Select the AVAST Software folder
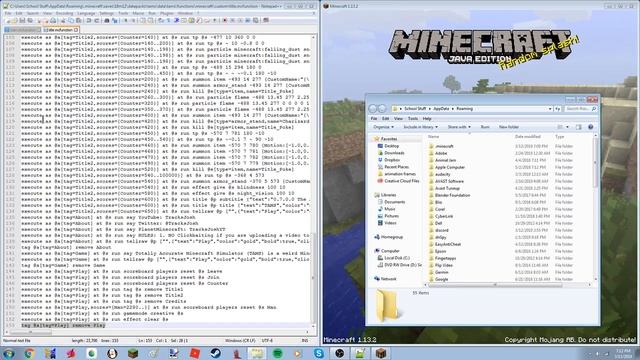The image size is (640, 360). (449, 181)
